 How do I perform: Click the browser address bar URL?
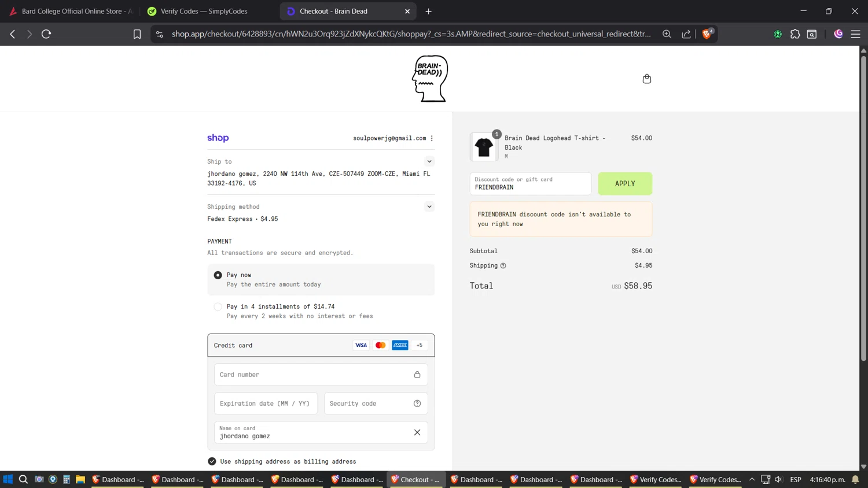pyautogui.click(x=411, y=34)
